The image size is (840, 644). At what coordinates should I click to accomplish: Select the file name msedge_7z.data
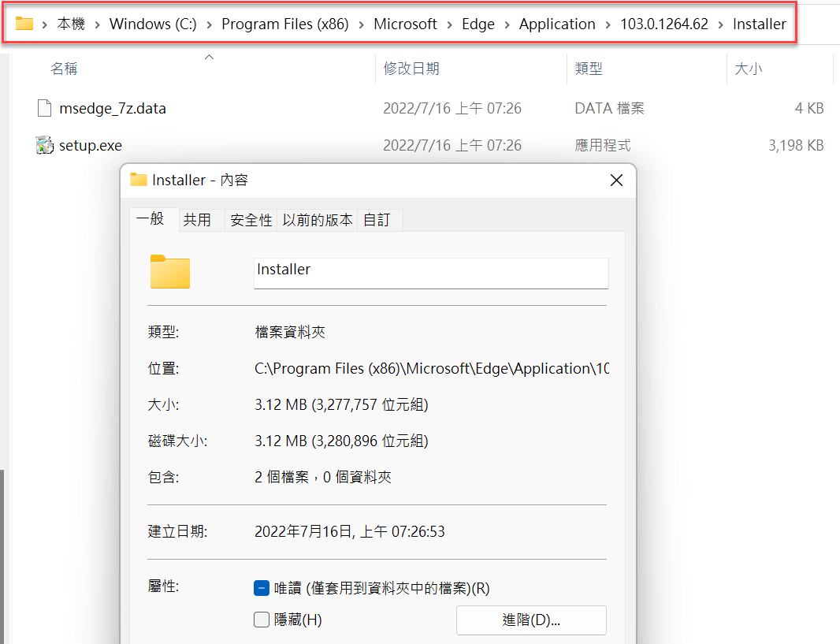[113, 108]
